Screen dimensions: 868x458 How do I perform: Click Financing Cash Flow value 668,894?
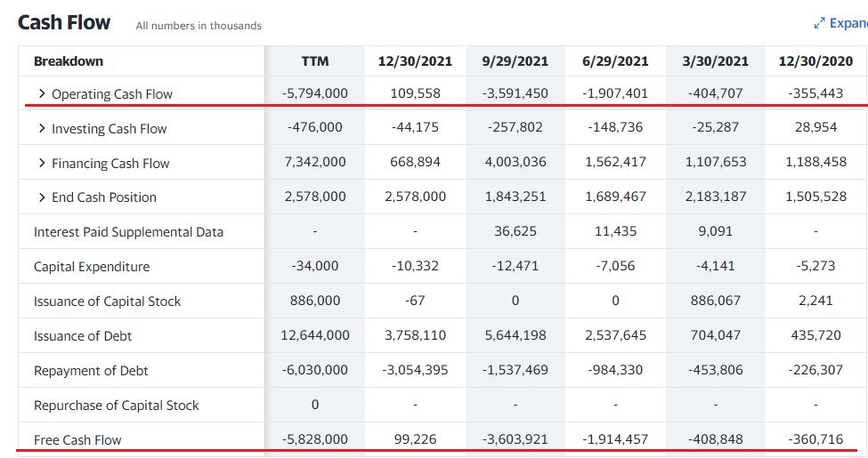click(415, 162)
